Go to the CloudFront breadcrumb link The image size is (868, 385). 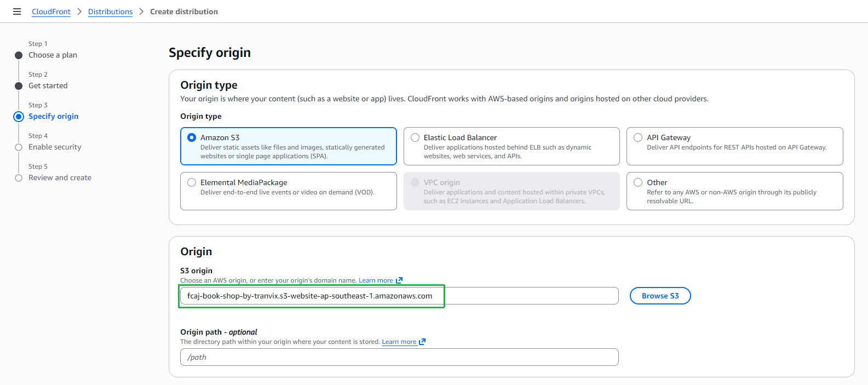click(x=51, y=12)
